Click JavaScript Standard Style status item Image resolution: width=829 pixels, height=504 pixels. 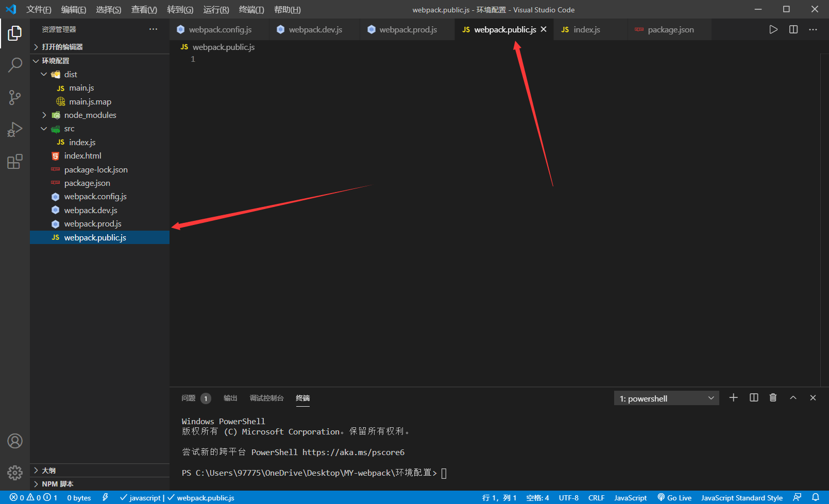pos(741,497)
